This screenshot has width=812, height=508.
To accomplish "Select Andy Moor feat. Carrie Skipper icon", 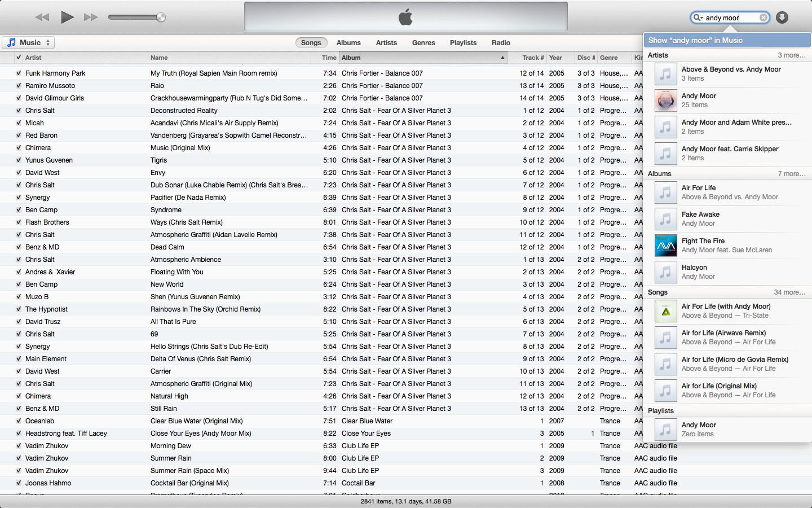I will pyautogui.click(x=666, y=154).
